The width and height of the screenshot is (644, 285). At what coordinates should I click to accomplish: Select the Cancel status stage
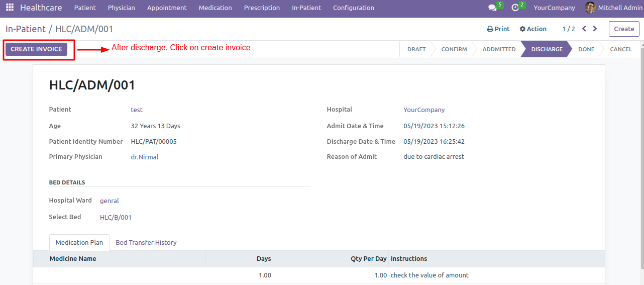621,49
